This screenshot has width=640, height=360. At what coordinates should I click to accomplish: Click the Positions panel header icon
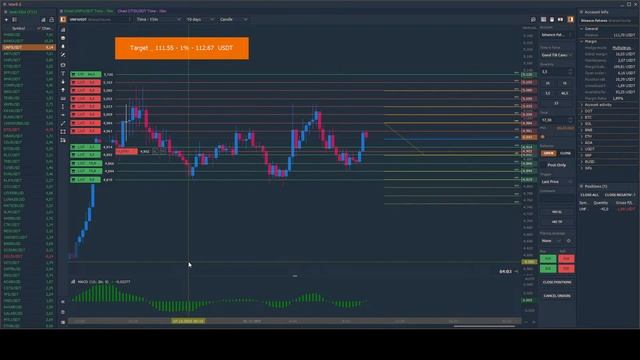point(581,186)
